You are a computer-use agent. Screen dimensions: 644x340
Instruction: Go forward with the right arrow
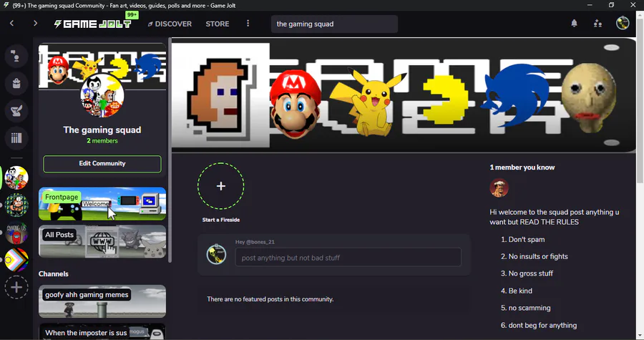click(35, 24)
